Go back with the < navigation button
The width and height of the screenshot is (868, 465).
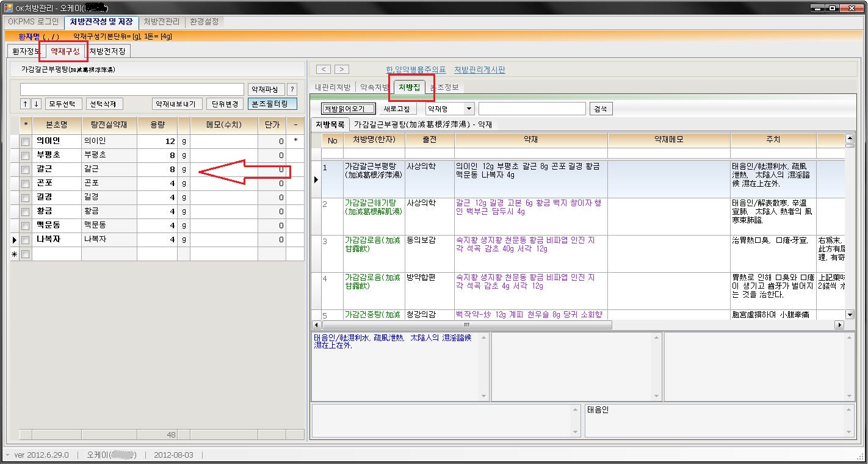(x=324, y=70)
